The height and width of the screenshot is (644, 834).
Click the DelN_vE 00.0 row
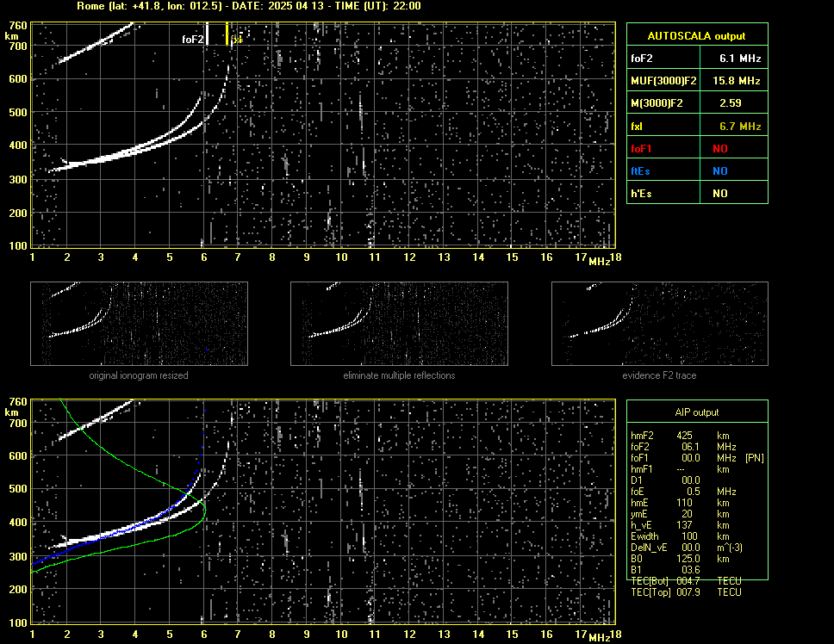pos(687,548)
